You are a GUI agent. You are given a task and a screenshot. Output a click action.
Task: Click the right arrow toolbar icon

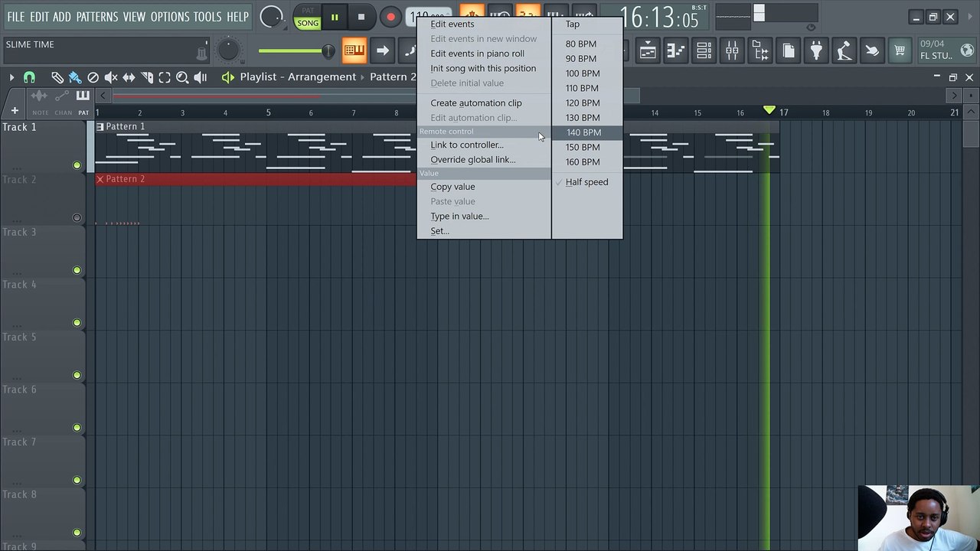[x=383, y=51]
